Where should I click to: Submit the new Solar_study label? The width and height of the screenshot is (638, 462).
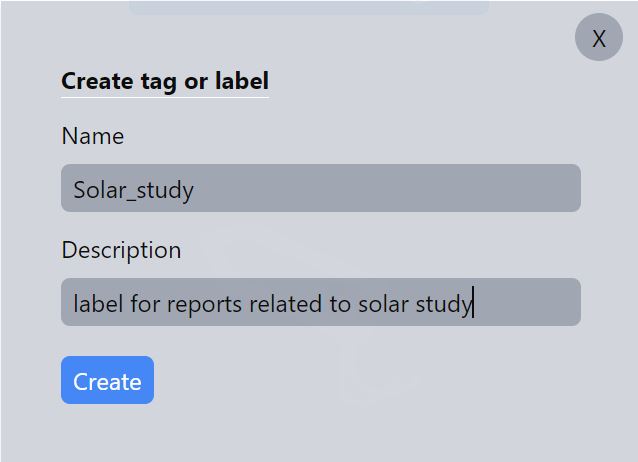[107, 381]
